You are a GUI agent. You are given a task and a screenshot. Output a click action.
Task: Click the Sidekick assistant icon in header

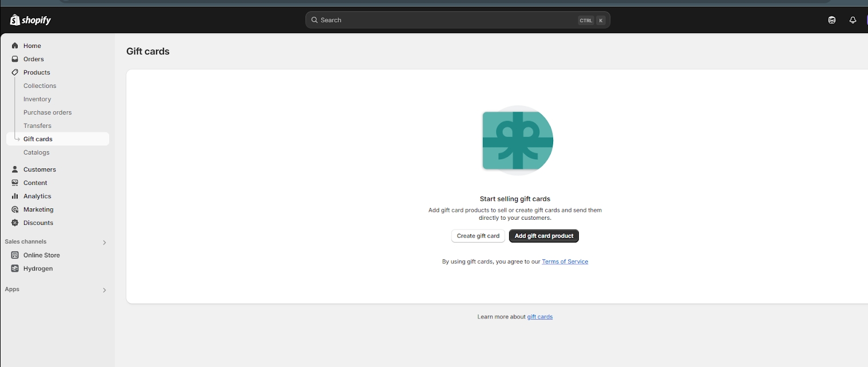pos(831,20)
